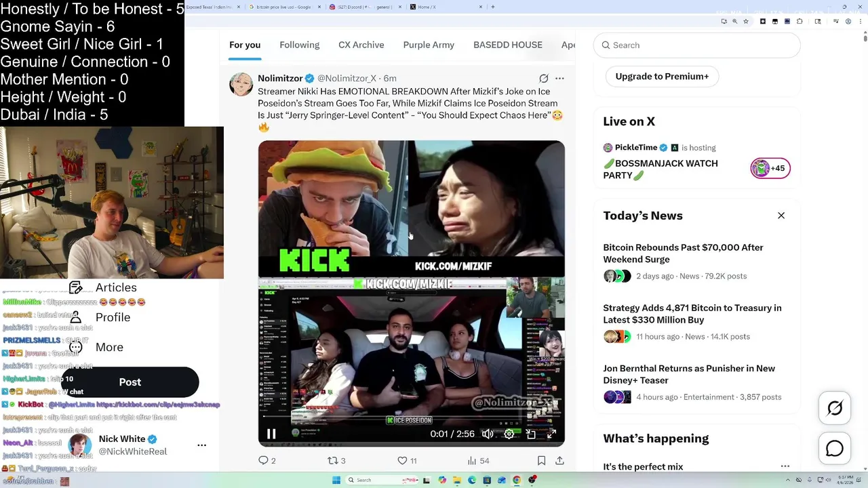Screen dimensions: 868x488
Task: Open Bitcoin Rebounds Past $70,000 news story
Action: point(683,253)
